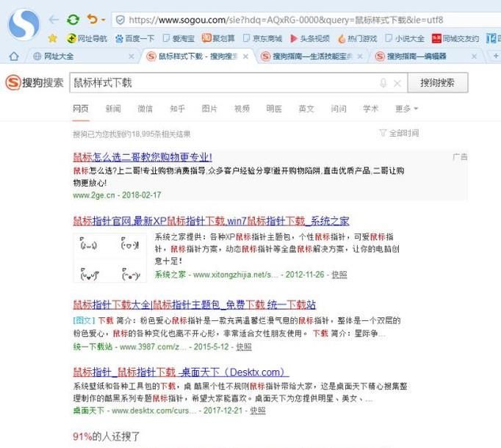Click the 搜狗搜索 logo
Image resolution: width=501 pixels, height=448 pixels.
coord(35,83)
